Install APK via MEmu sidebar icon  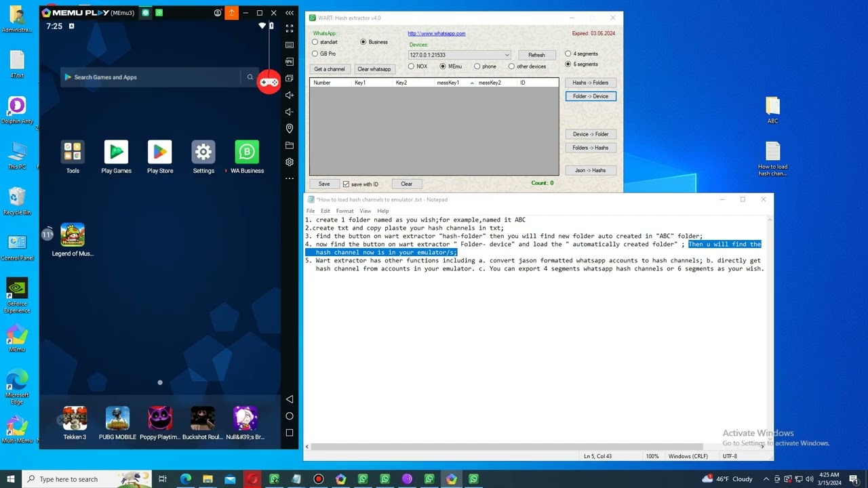click(290, 62)
